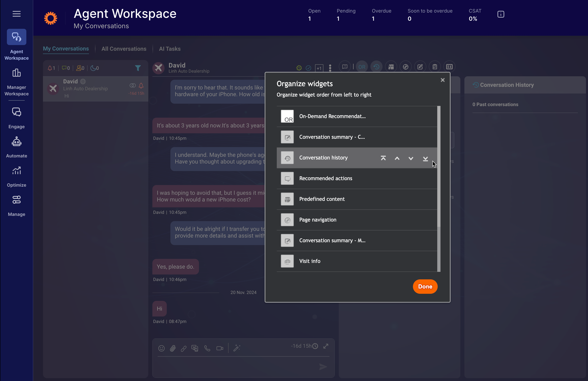Click the Conversation History panel header
The height and width of the screenshot is (381, 588).
coord(525,85)
